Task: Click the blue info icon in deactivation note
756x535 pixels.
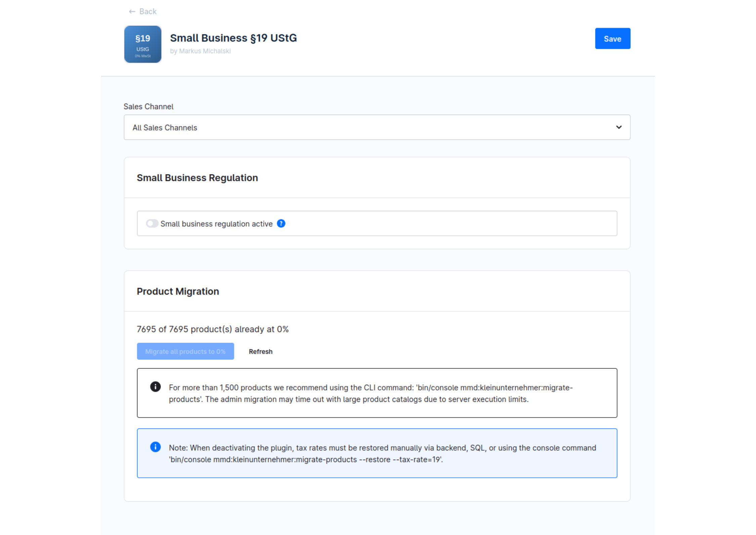Action: click(155, 447)
